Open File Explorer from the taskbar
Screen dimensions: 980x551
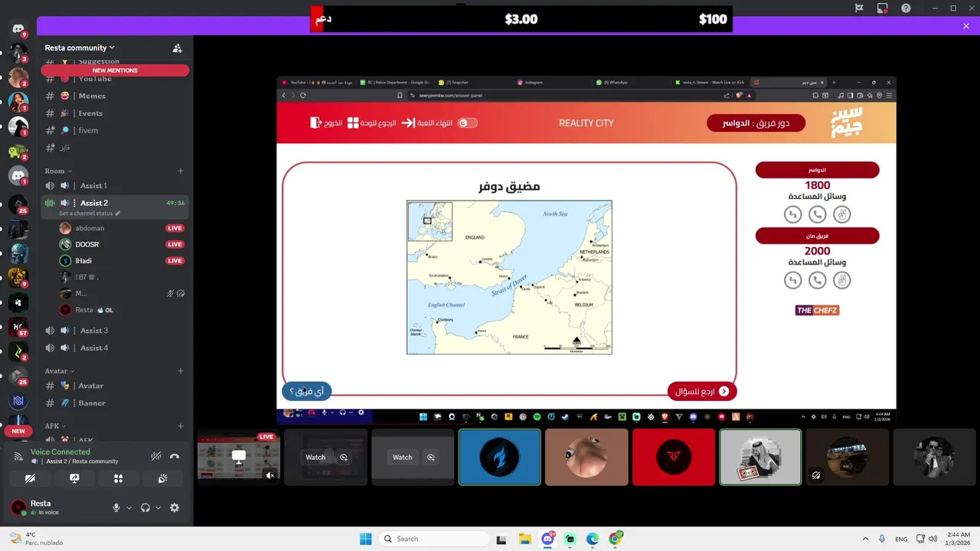click(x=524, y=539)
